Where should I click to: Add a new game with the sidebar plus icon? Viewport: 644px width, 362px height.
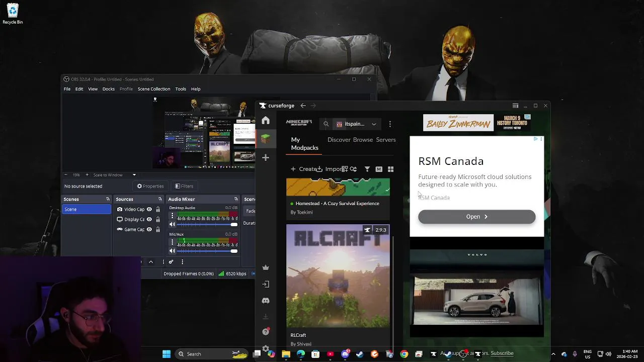pos(266,158)
